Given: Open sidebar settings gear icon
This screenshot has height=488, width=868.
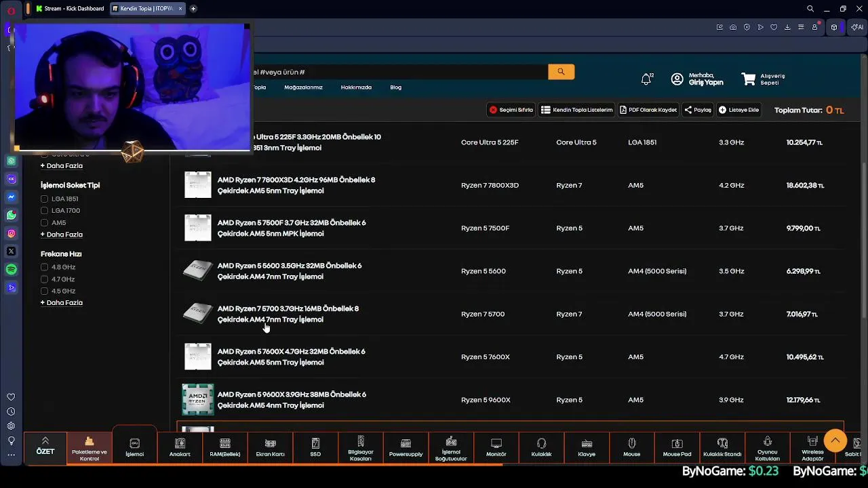Looking at the screenshot, I should coord(12,426).
